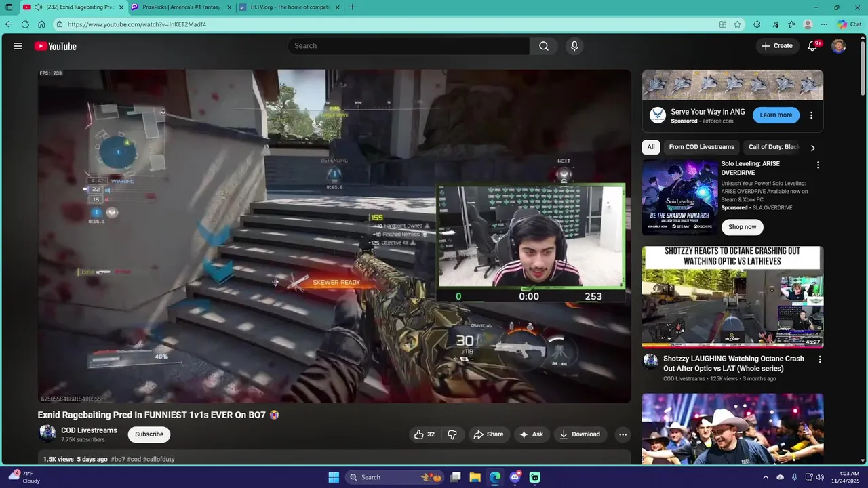Open COD Livestreams channel avatar
Image resolution: width=868 pixels, height=488 pixels.
coord(47,434)
